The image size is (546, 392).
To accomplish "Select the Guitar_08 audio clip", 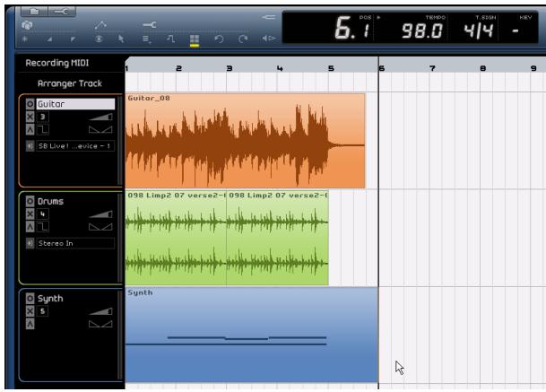I will (x=245, y=141).
